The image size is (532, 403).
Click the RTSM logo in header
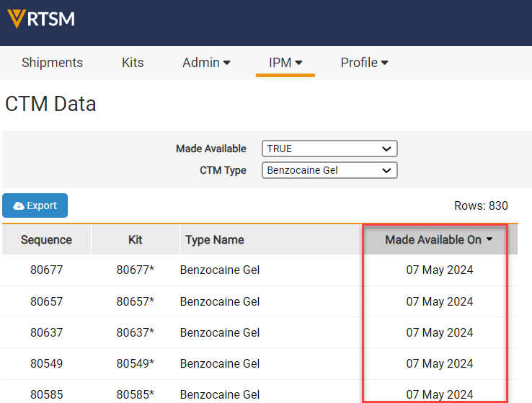(41, 18)
